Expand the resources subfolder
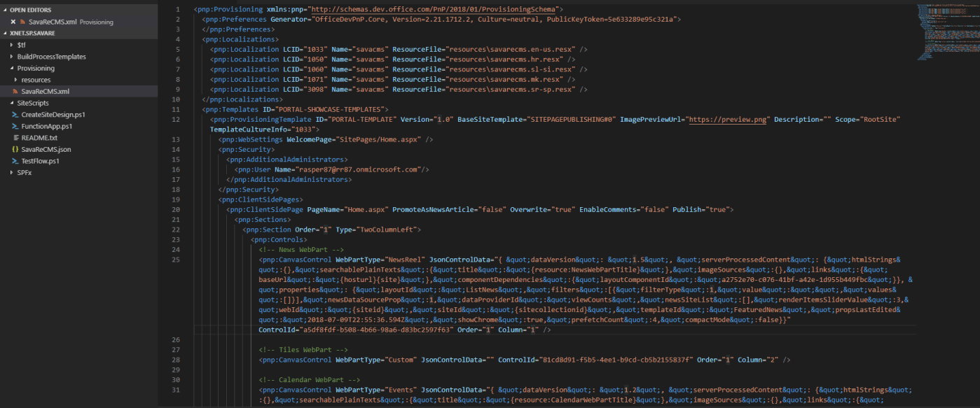The image size is (980, 408). tap(16, 80)
